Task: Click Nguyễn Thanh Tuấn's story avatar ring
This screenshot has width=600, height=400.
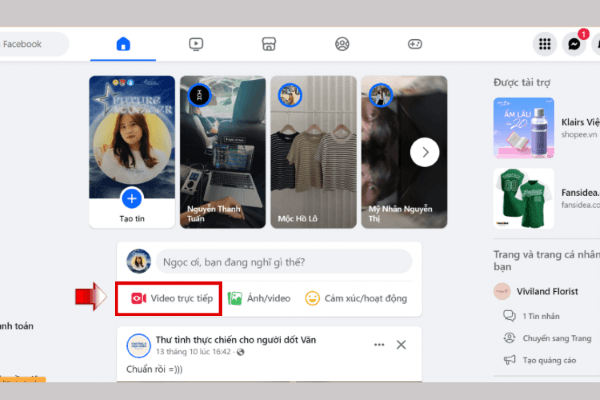Action: pyautogui.click(x=199, y=95)
